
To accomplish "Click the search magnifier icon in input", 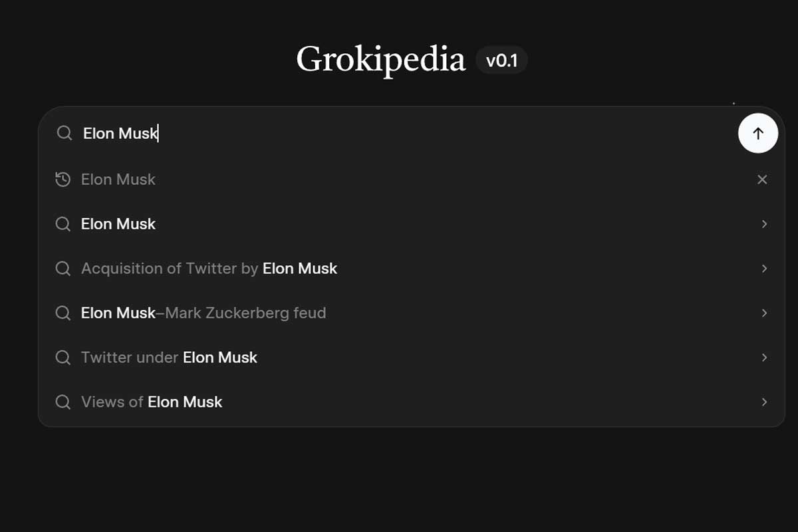I will [64, 133].
